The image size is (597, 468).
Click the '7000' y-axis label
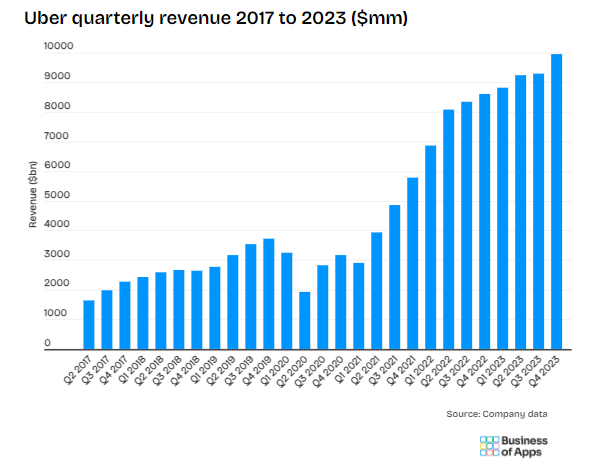pyautogui.click(x=57, y=136)
